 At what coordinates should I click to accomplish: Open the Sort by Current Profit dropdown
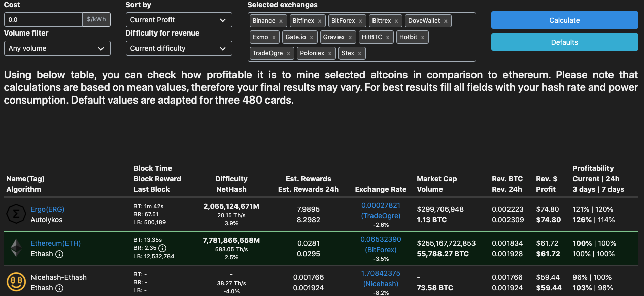tap(179, 20)
